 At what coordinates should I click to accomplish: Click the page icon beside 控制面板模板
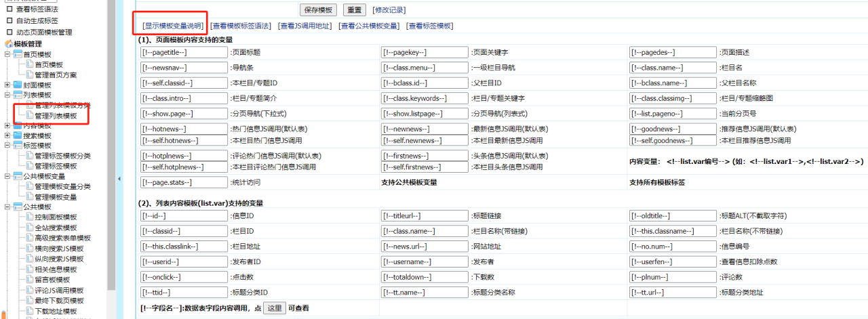[x=29, y=217]
